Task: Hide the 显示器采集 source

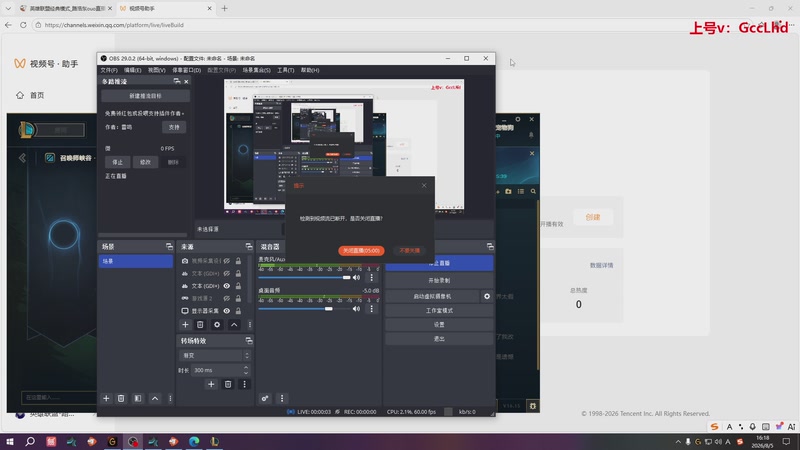Action: coord(227,311)
